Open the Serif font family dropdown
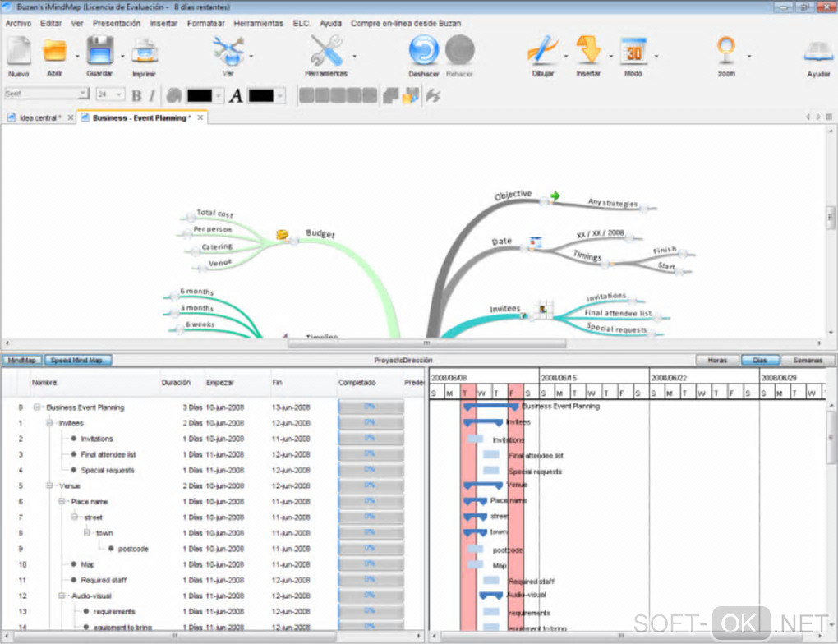The width and height of the screenshot is (838, 644). tap(83, 94)
